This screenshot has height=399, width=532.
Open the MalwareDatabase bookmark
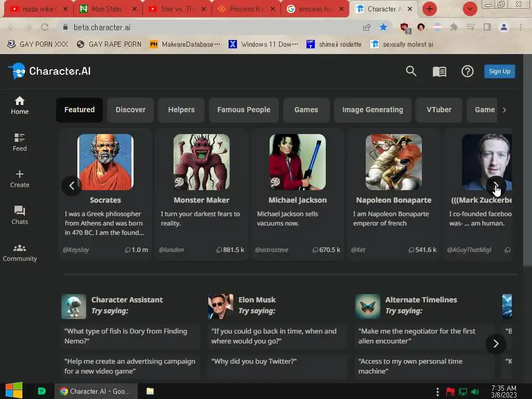(x=185, y=44)
